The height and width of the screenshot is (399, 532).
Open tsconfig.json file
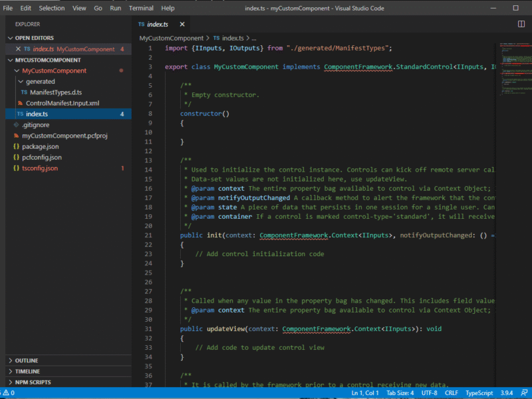(40, 168)
